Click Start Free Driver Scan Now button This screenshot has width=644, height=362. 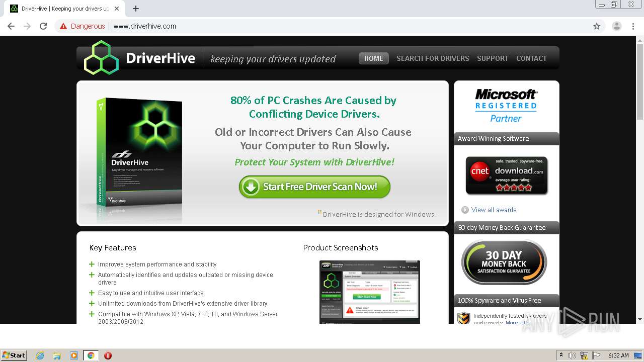coord(314,187)
